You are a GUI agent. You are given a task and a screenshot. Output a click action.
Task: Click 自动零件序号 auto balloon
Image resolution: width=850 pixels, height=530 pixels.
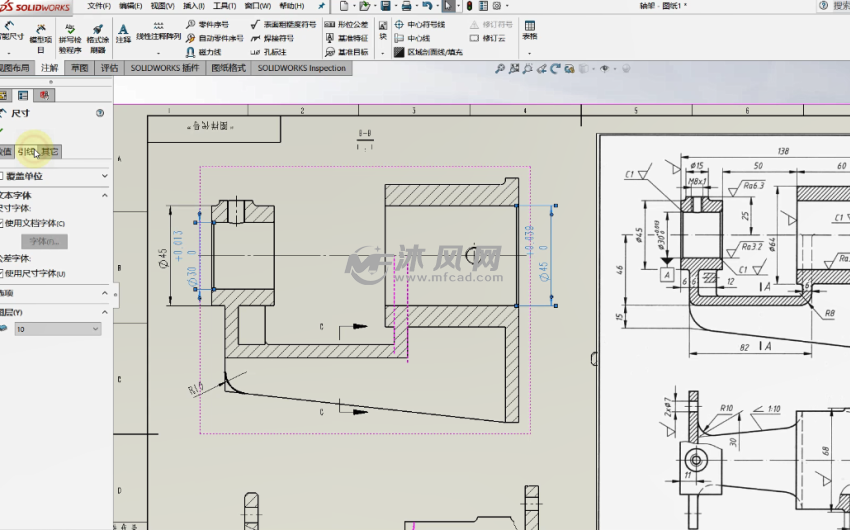(214, 38)
